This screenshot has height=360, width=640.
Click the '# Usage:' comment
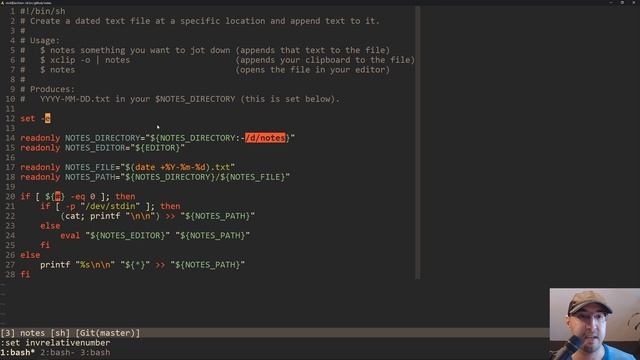(x=40, y=40)
